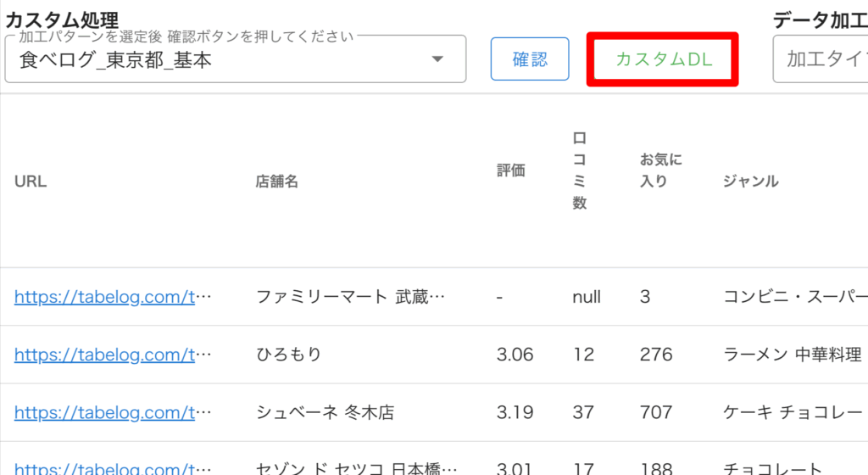Open the tabelog link for ファミリーマート row

click(113, 297)
